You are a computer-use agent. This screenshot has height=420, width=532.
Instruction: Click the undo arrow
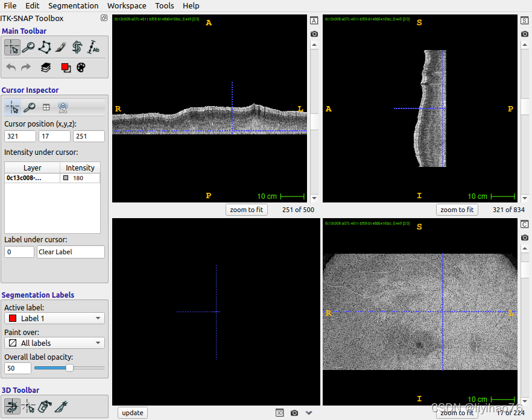11,67
